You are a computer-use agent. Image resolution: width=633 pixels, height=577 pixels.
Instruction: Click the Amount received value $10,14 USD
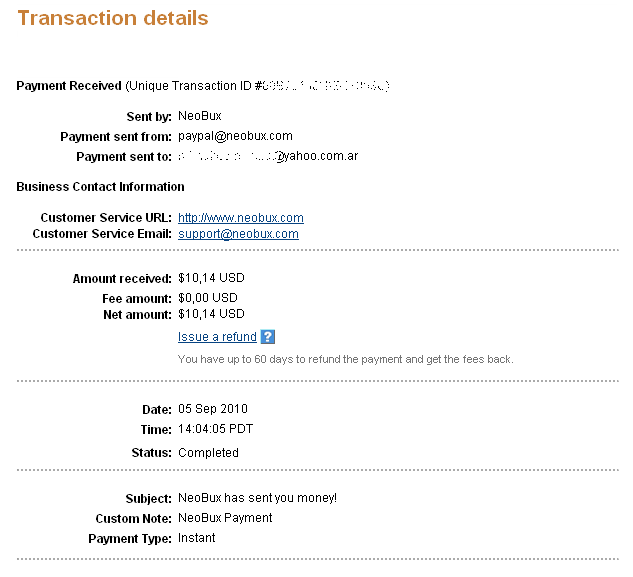(211, 278)
